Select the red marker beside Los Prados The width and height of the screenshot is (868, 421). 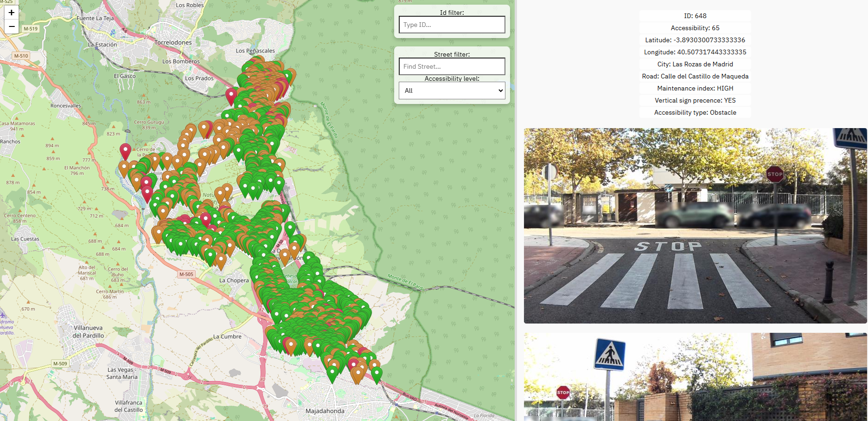(x=231, y=96)
